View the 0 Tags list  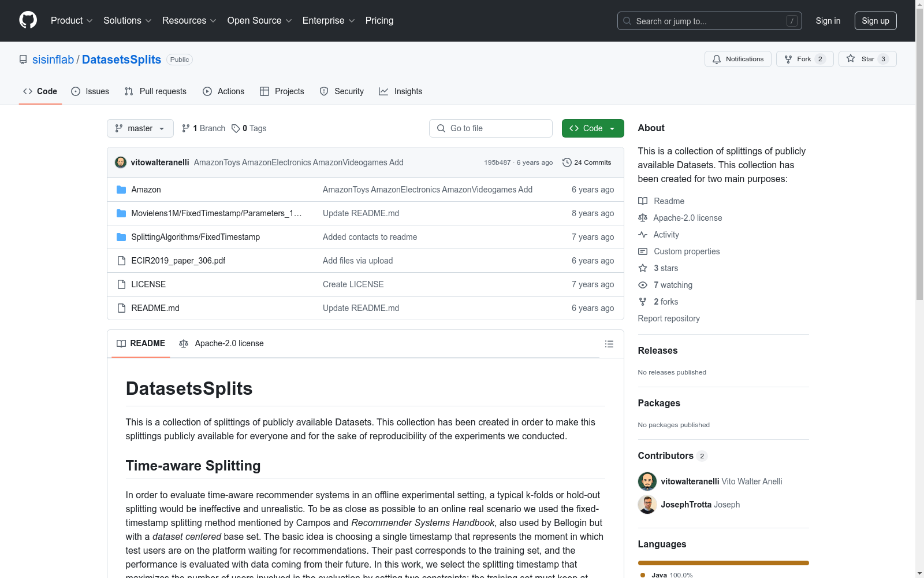pyautogui.click(x=249, y=128)
